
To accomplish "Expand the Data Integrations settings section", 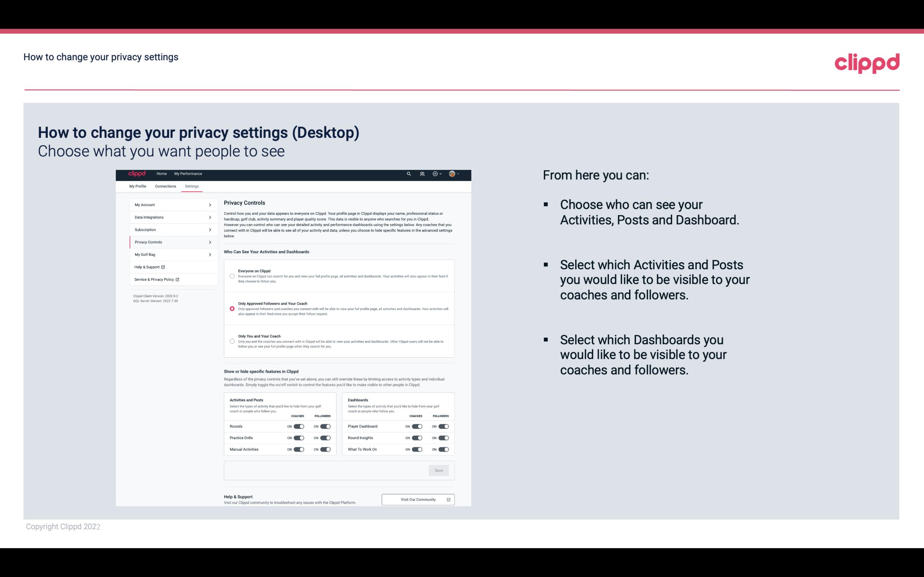I will [172, 217].
